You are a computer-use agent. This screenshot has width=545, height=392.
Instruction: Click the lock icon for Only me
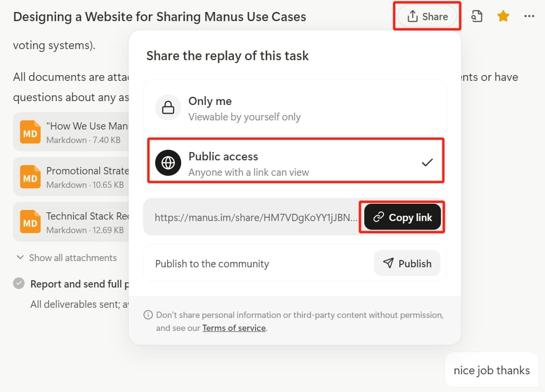(168, 107)
